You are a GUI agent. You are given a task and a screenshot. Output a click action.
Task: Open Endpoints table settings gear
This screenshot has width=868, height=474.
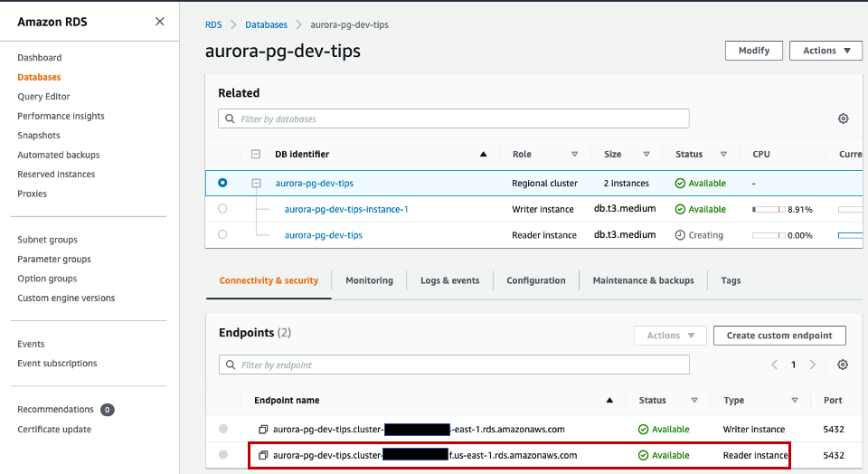843,365
